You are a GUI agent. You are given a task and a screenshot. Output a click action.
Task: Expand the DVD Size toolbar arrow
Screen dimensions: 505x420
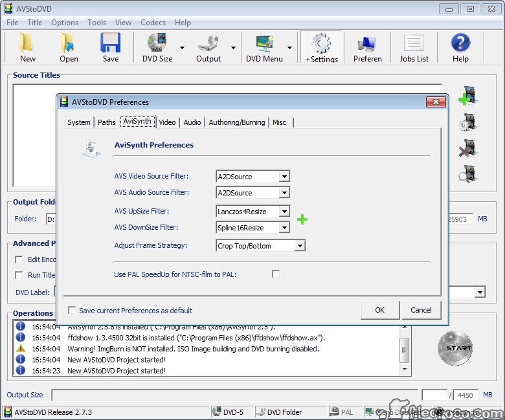[x=182, y=48]
